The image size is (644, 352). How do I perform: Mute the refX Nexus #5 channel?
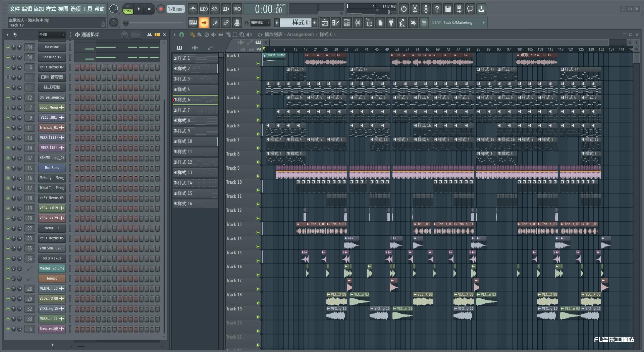tap(8, 238)
